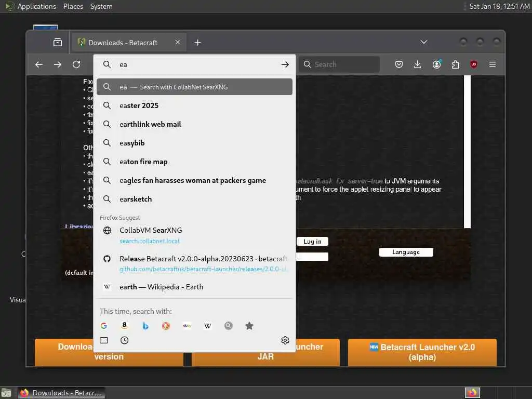The width and height of the screenshot is (532, 399).
Task: Search this time with Amazon
Action: (125, 326)
